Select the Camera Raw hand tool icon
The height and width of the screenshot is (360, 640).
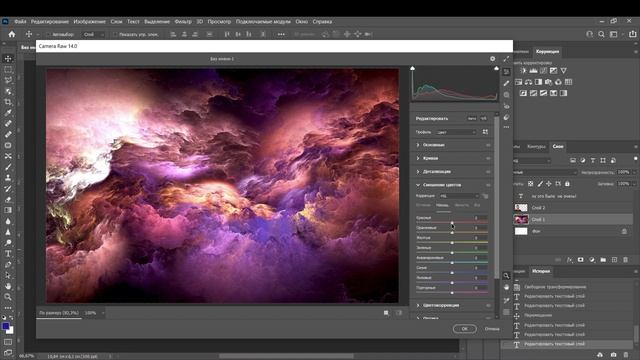coord(507,287)
